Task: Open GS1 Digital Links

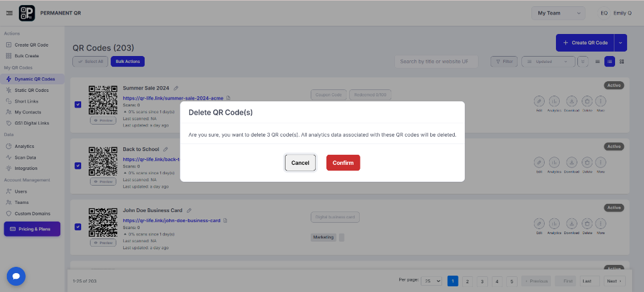Action: tap(32, 123)
